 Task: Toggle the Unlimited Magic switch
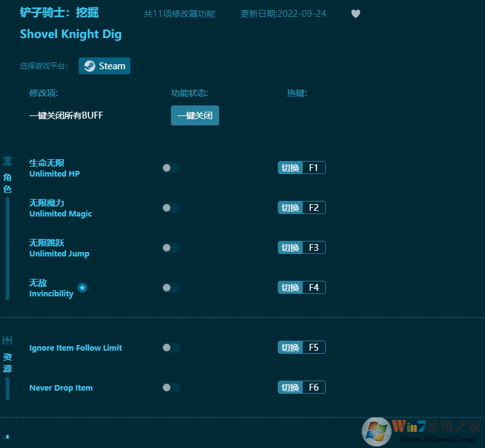[x=171, y=208]
